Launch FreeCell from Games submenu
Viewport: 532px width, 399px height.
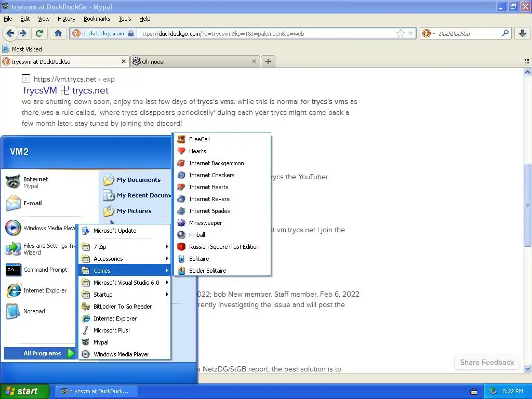pyautogui.click(x=222, y=139)
